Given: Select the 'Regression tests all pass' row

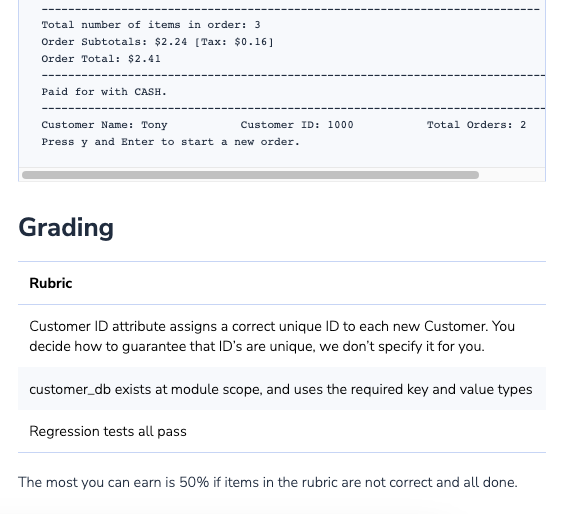Looking at the screenshot, I should point(282,431).
